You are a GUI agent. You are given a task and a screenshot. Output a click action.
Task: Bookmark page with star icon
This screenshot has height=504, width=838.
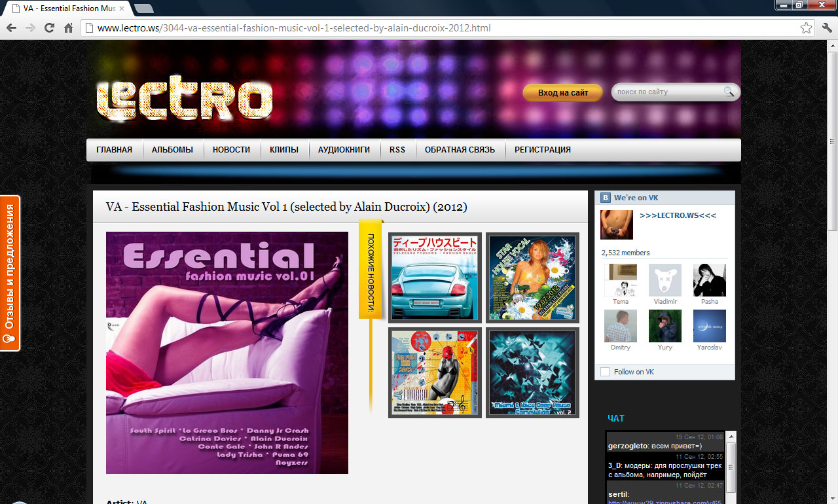coord(806,28)
